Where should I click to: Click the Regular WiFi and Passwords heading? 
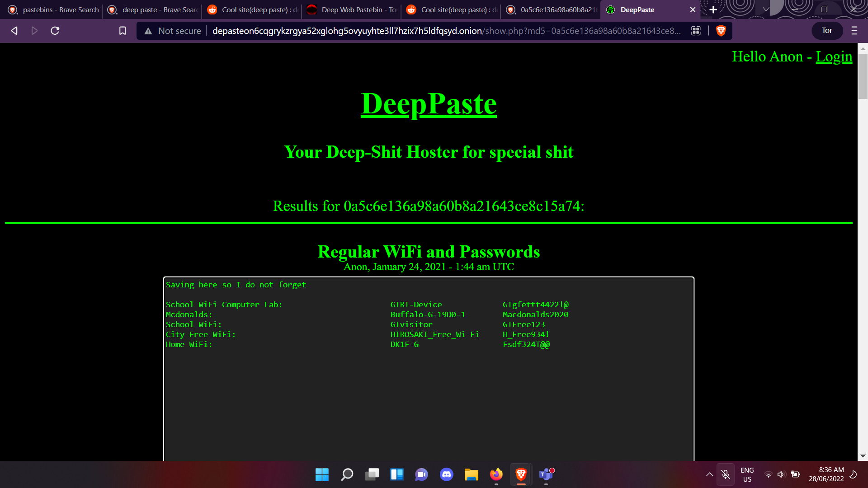coord(429,252)
